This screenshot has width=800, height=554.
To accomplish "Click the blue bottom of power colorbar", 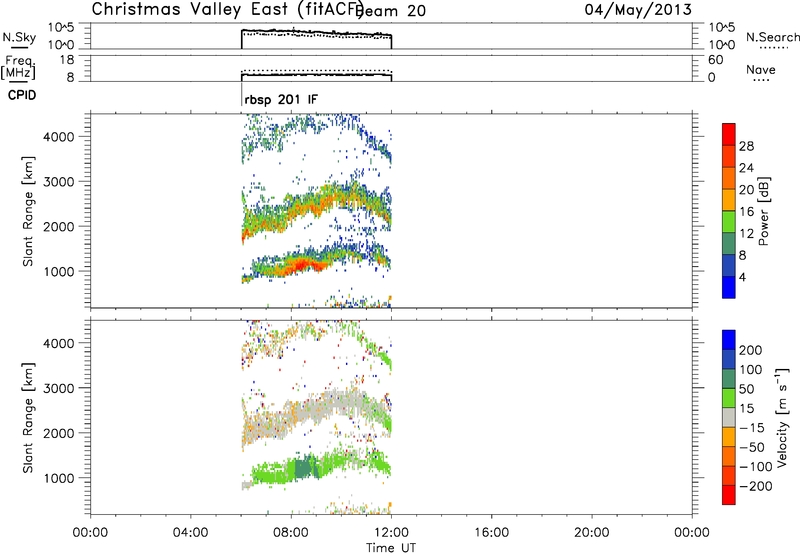I will point(729,287).
